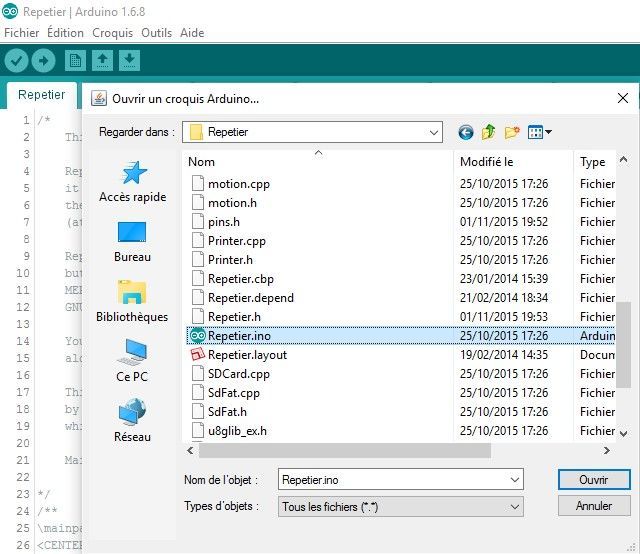
Task: Click the date 01/11/2015 19:53
Action: pyautogui.click(x=504, y=316)
